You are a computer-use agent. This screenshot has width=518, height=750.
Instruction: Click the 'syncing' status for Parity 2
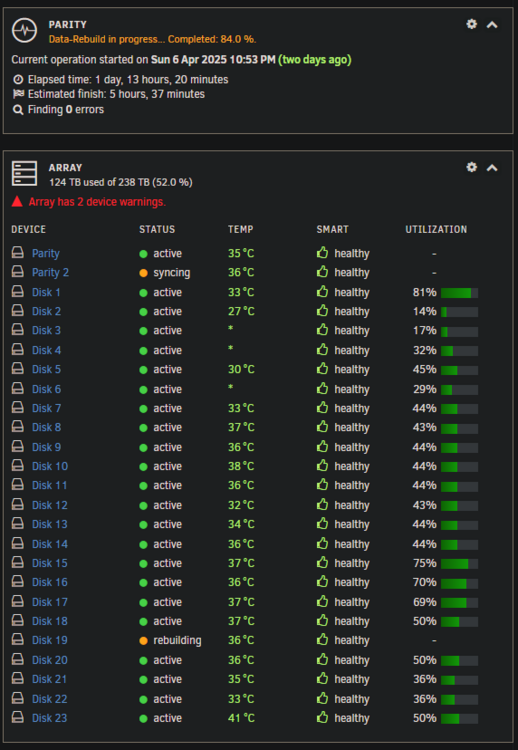(172, 273)
